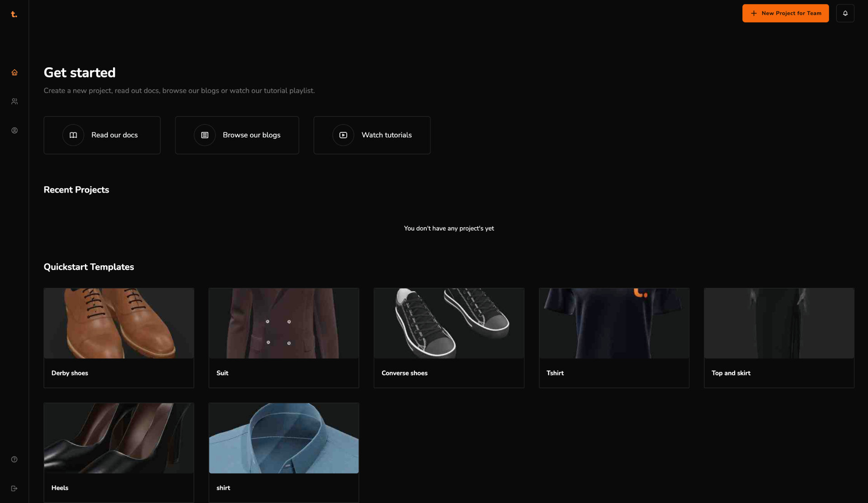Create a New Project for Team
Screen dimensions: 868x503
coord(785,13)
